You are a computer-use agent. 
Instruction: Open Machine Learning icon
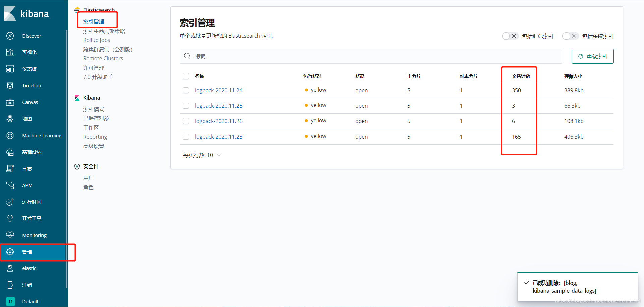[10, 135]
